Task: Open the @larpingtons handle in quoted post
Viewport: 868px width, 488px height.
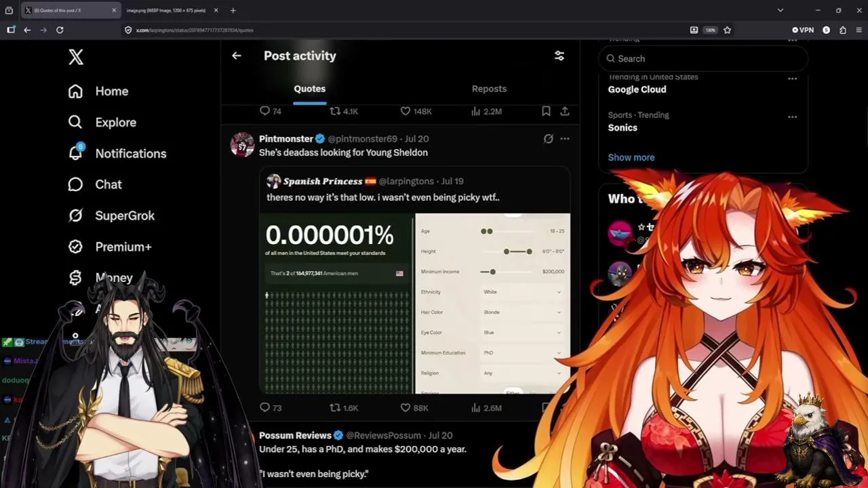Action: click(x=406, y=181)
